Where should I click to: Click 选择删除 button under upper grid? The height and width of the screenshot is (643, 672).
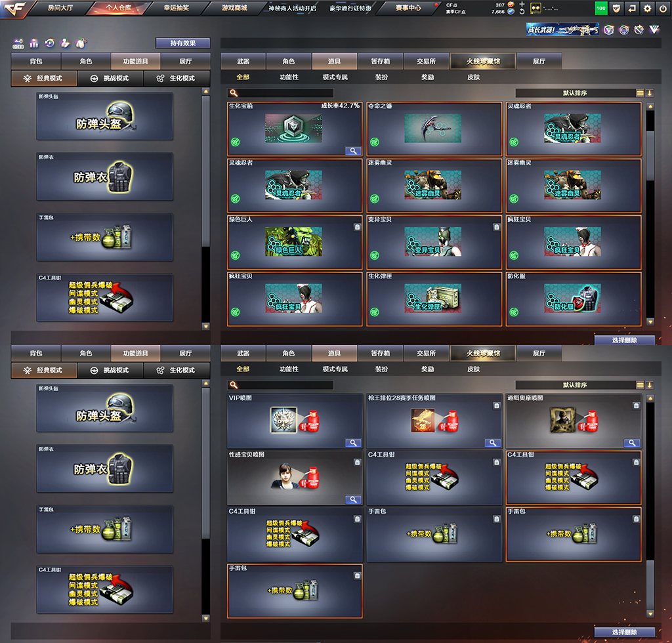coord(625,340)
